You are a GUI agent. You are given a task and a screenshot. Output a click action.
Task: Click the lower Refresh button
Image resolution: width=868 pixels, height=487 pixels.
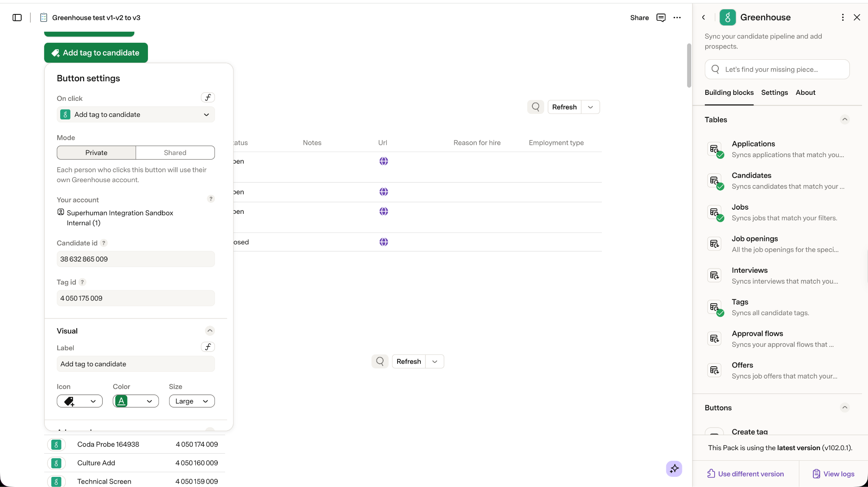pos(409,361)
